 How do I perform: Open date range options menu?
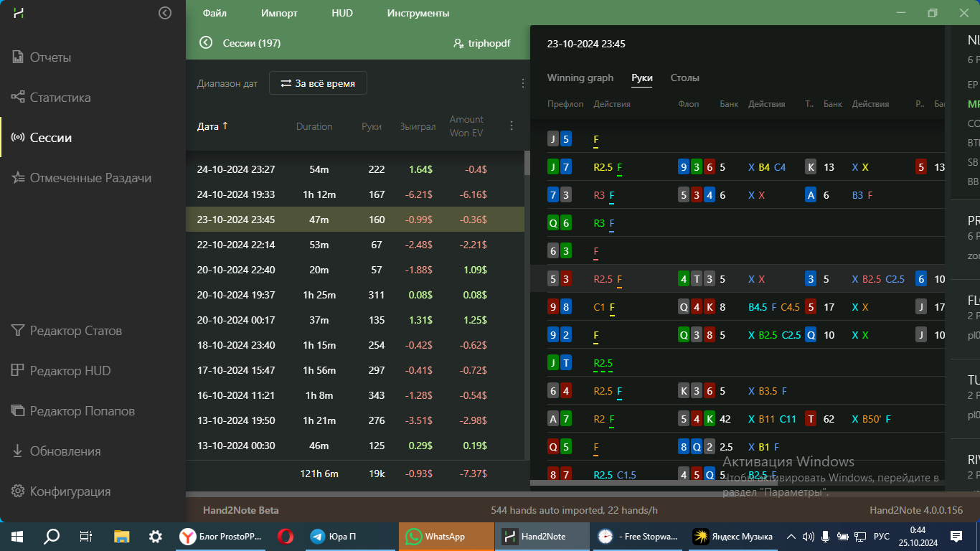click(523, 83)
